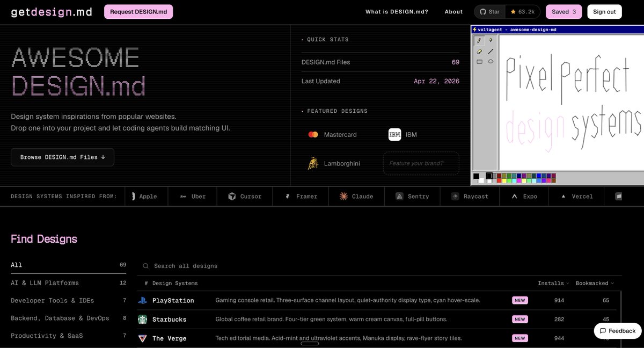Click PlayStation installs value 914
The height and width of the screenshot is (348, 644).
(x=559, y=301)
